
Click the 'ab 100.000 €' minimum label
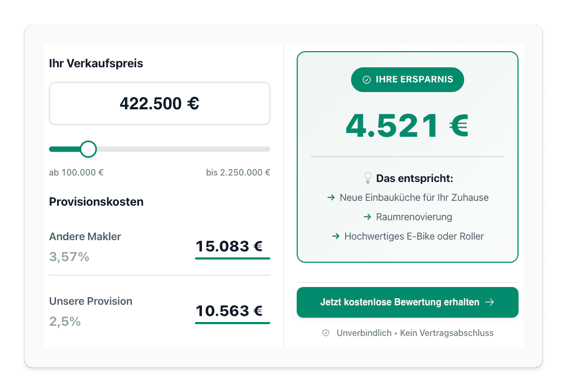pyautogui.click(x=76, y=173)
